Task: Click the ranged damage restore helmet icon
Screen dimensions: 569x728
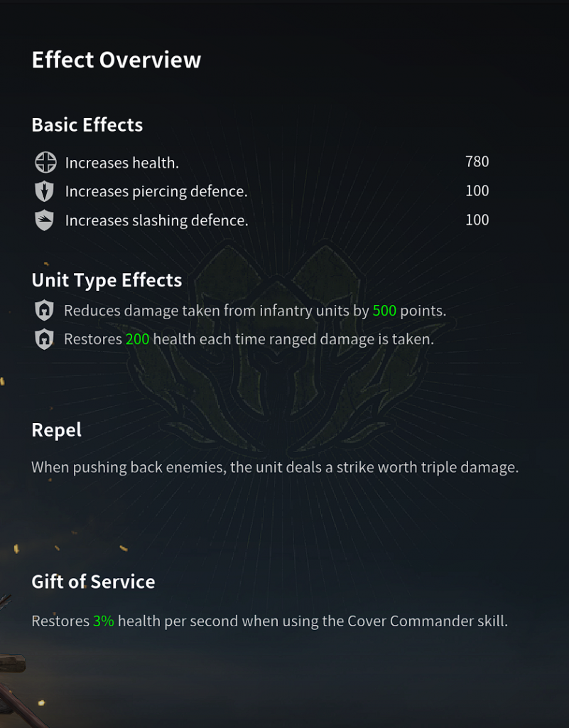Action: pyautogui.click(x=44, y=339)
